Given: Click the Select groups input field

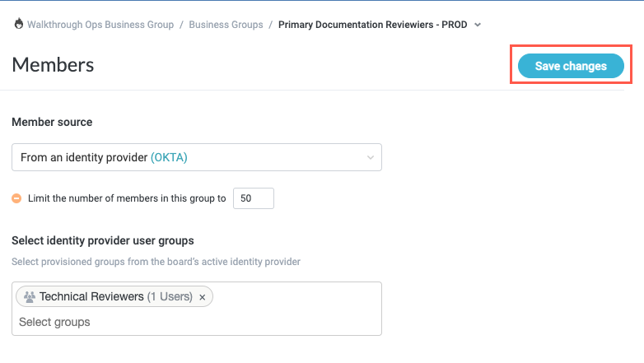Looking at the screenshot, I should click(x=197, y=322).
